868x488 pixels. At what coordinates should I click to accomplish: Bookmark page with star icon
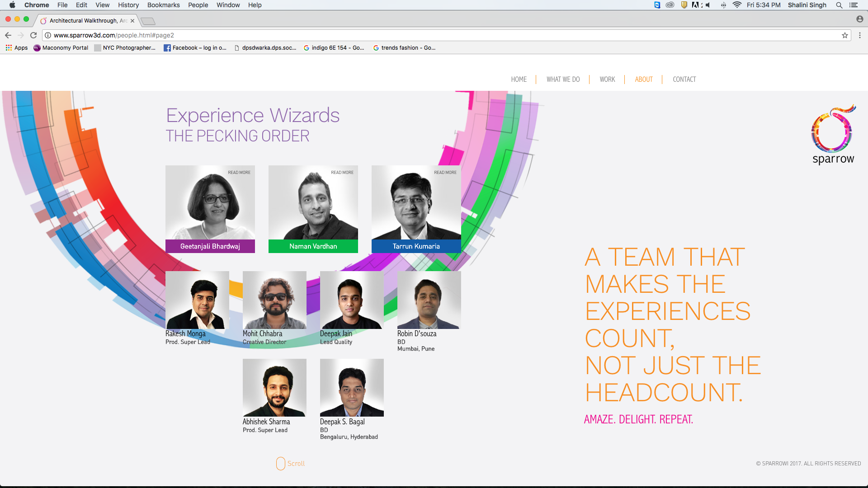pos(844,35)
